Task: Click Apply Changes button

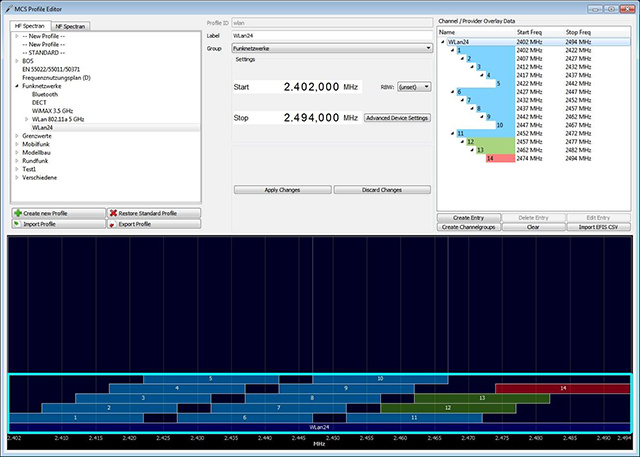Action: point(282,190)
